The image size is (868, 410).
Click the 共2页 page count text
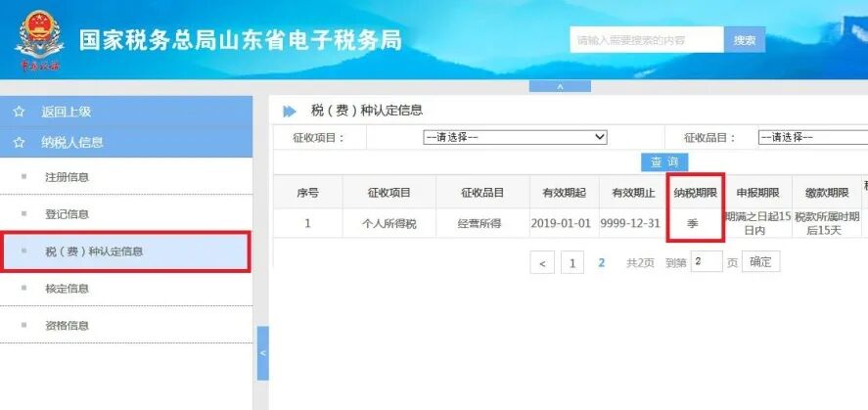coord(640,263)
